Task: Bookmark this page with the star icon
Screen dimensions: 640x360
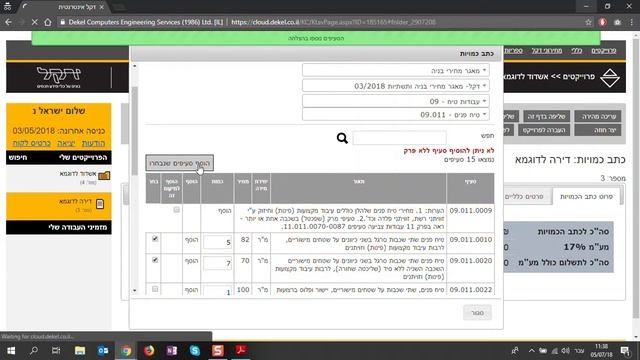Action: pos(588,22)
